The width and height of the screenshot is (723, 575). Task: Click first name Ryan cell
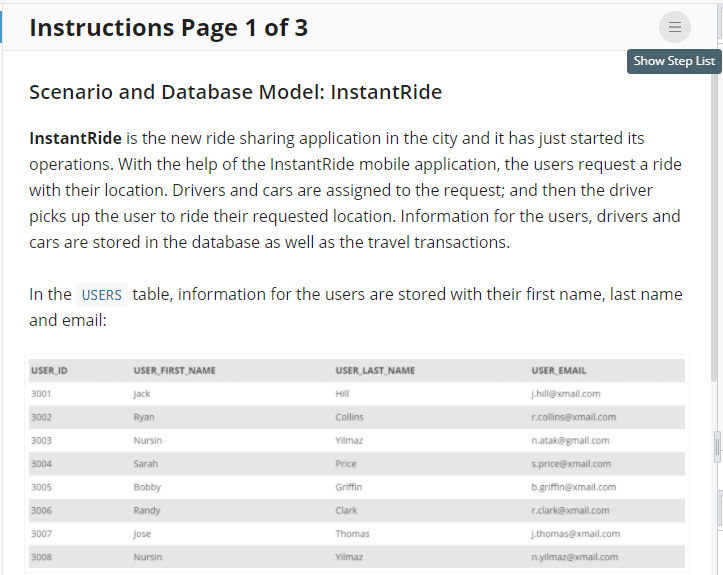tap(144, 417)
